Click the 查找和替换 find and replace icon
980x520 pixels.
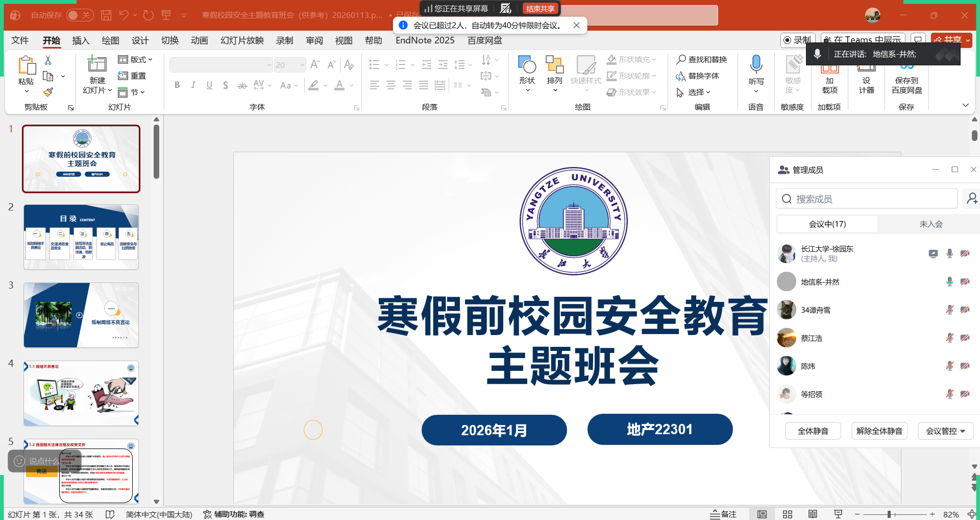(681, 60)
